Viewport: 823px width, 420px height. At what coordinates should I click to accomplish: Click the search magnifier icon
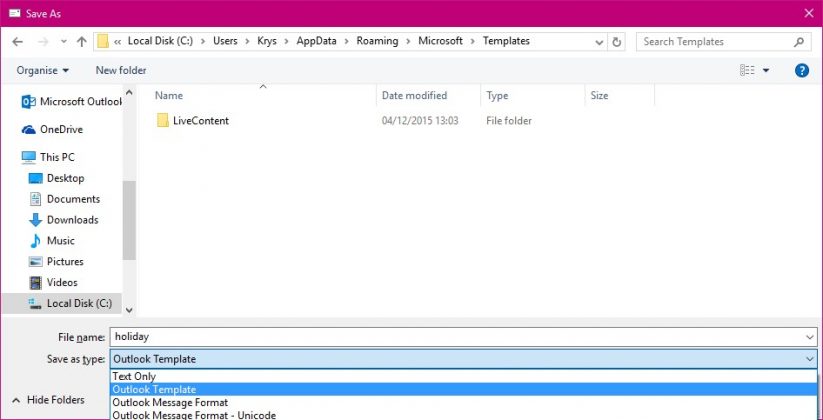click(798, 41)
